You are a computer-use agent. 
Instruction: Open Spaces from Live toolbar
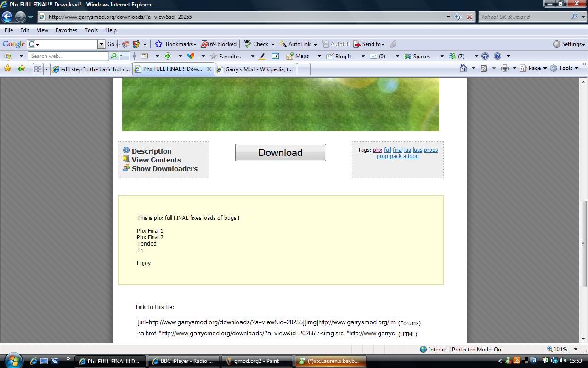point(417,56)
